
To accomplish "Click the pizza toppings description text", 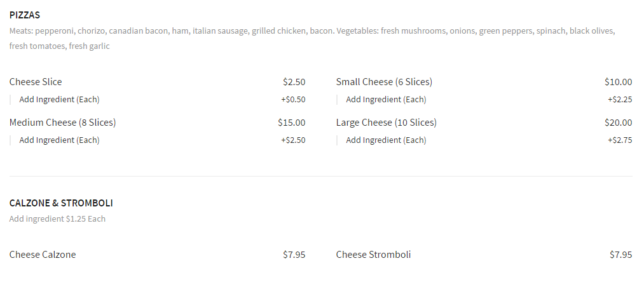I will pyautogui.click(x=312, y=31).
